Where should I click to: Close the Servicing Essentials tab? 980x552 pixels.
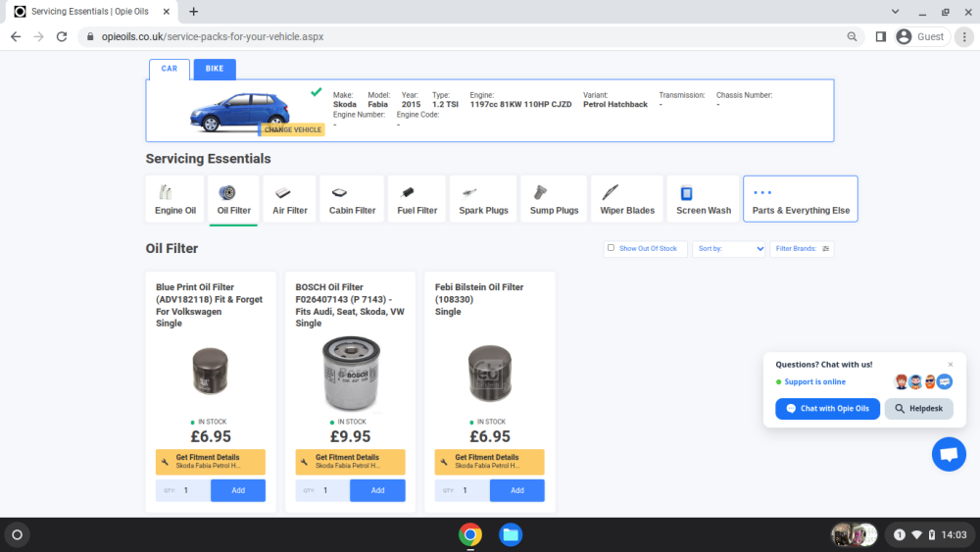pos(167,11)
